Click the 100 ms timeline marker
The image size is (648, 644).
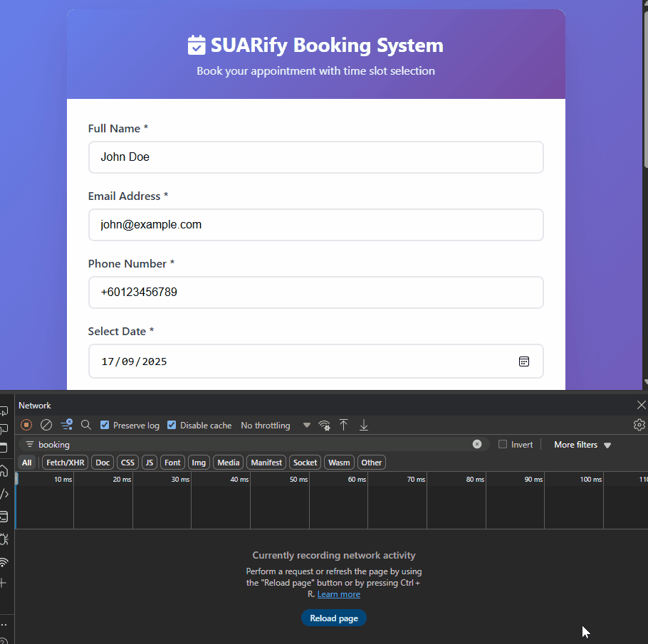[590, 479]
